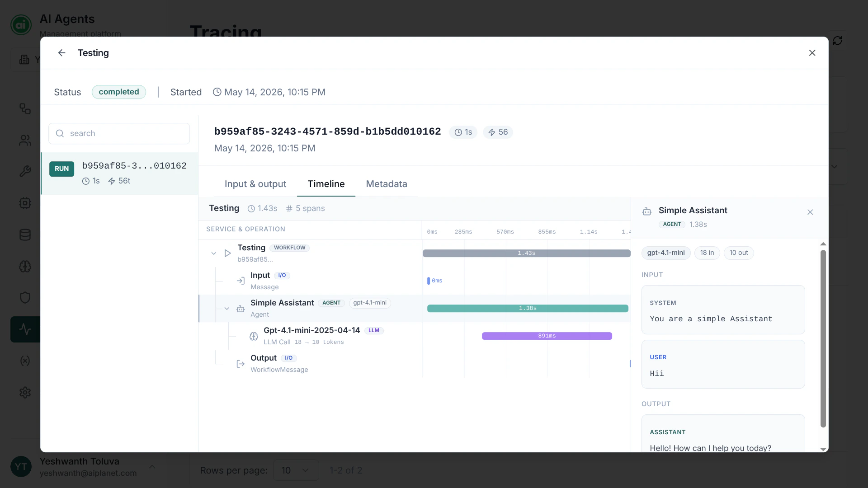
Task: Click the 0ms Input span marker
Action: 429,281
